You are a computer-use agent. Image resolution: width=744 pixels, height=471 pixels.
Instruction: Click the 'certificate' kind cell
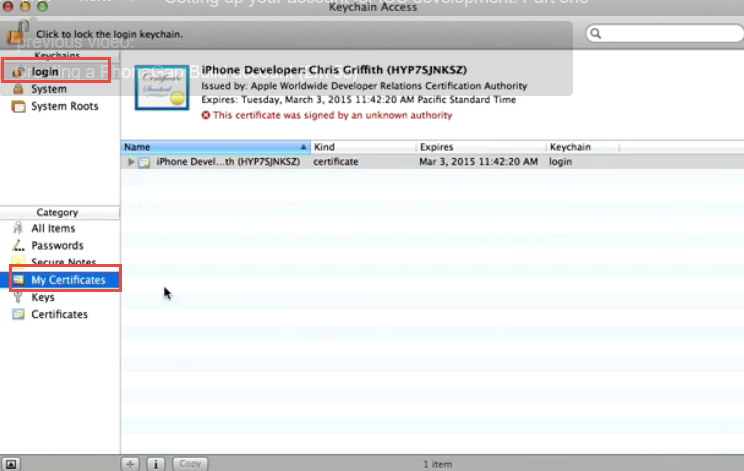click(x=335, y=162)
